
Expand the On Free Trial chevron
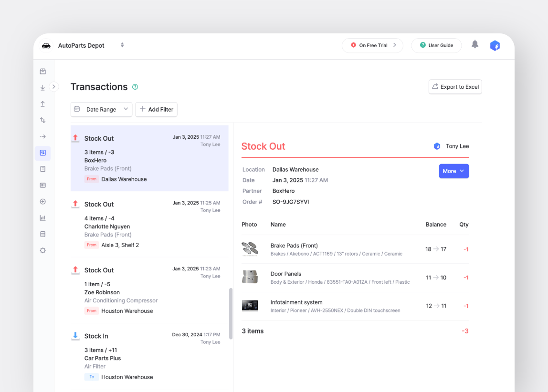395,45
